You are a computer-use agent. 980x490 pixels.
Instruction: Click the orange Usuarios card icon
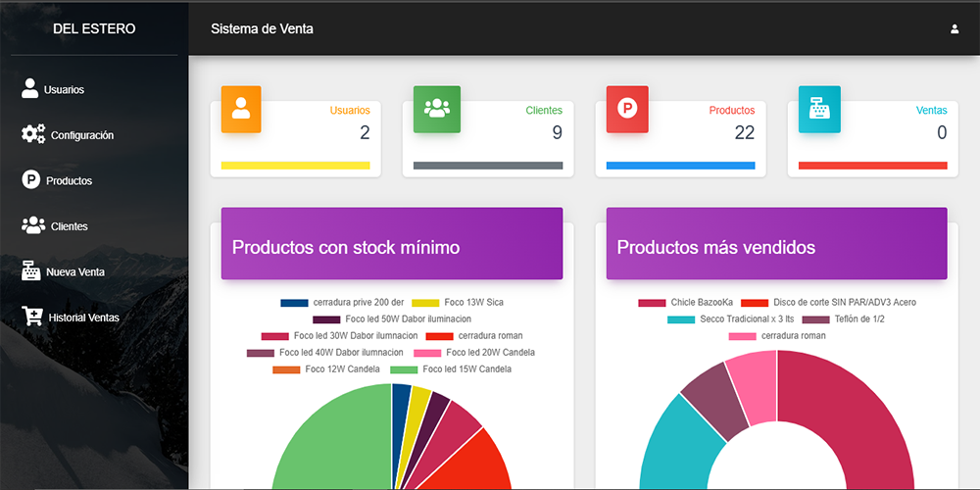241,109
